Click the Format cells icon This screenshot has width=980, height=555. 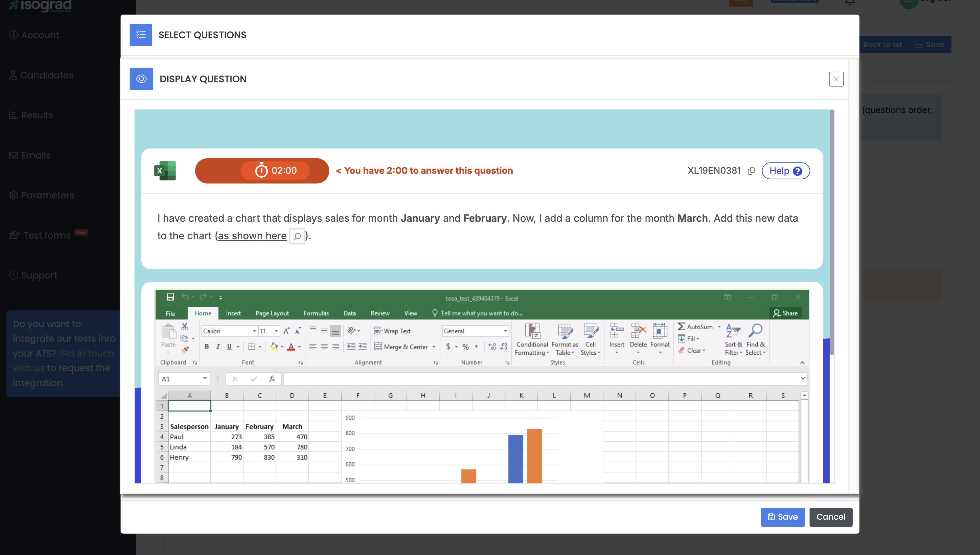click(660, 331)
